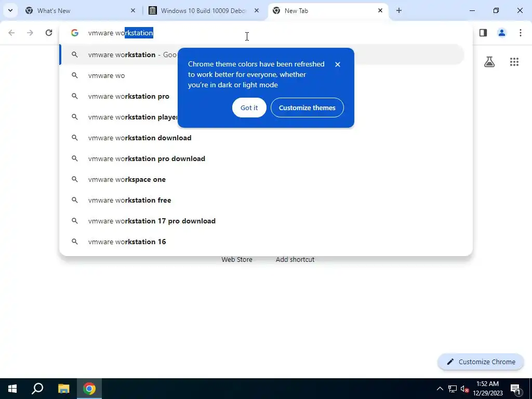Click Customize themes button
This screenshot has height=399, width=532.
(307, 108)
